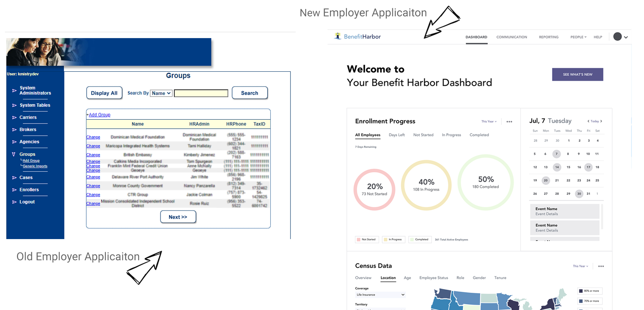
Task: Switch Census Data to Age tab
Action: 408,278
